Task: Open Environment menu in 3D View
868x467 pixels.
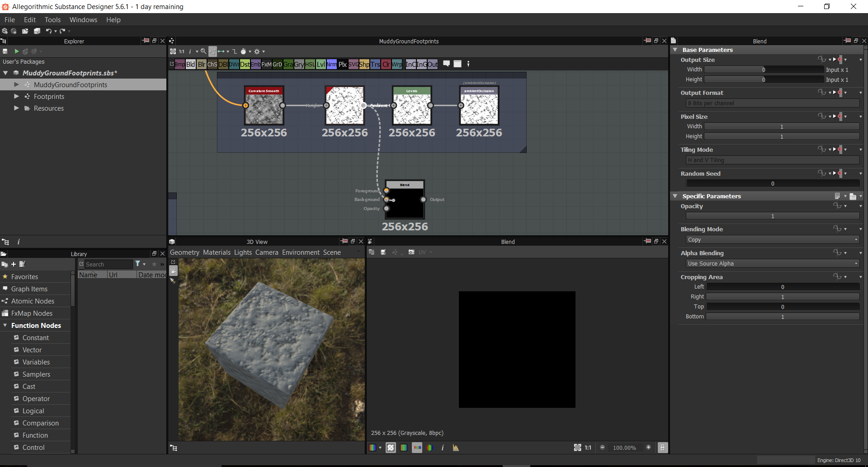Action: (x=301, y=252)
